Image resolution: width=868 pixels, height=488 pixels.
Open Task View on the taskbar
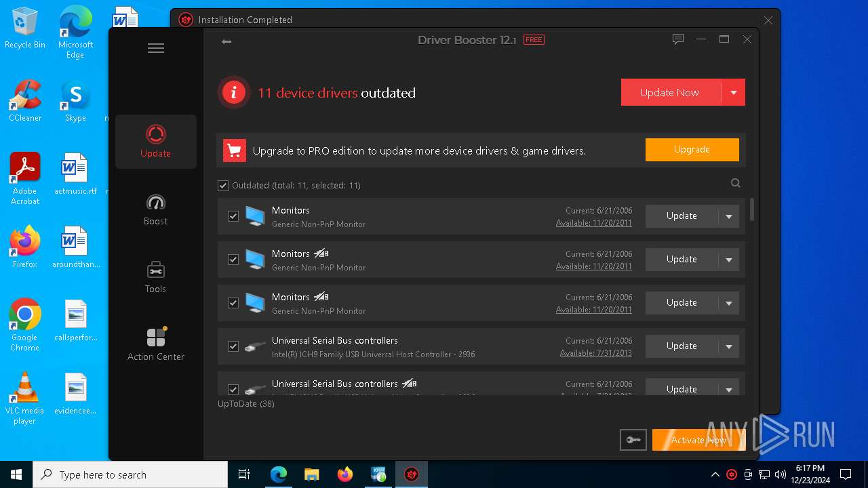coord(244,474)
